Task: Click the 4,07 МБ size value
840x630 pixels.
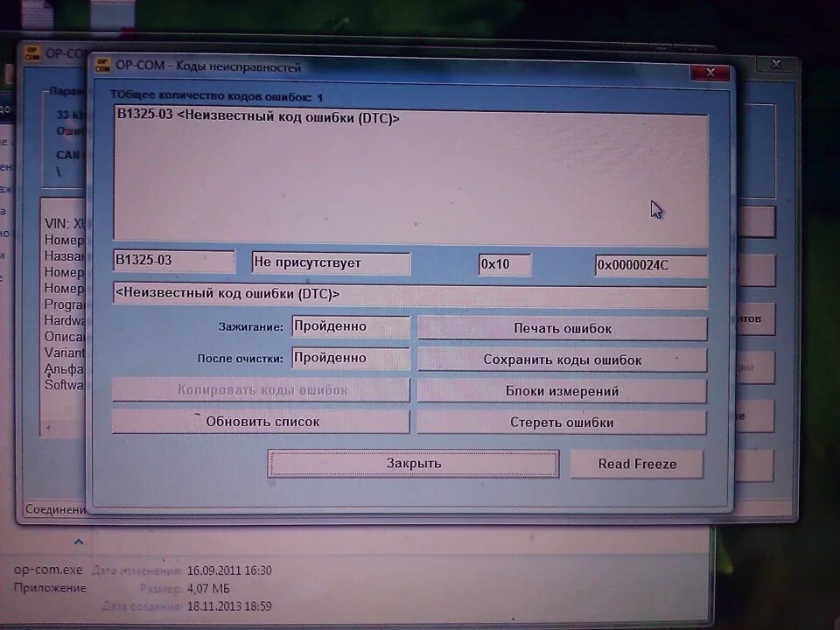Action: [x=208, y=589]
